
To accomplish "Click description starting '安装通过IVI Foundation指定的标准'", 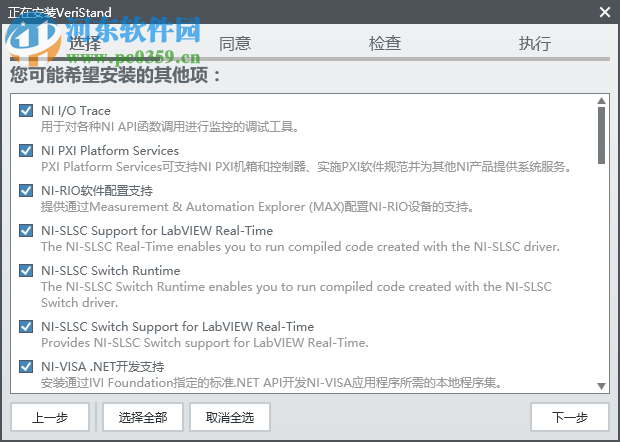I will (272, 383).
